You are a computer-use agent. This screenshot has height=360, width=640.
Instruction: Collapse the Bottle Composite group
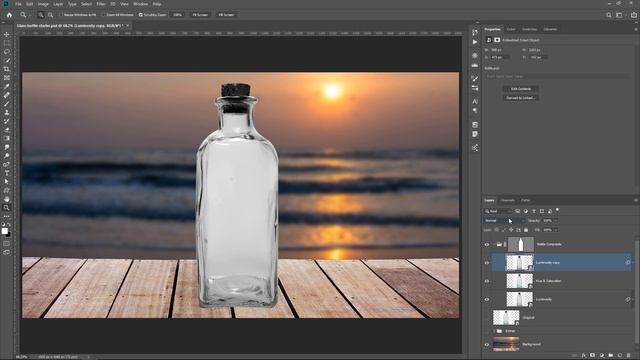point(493,244)
